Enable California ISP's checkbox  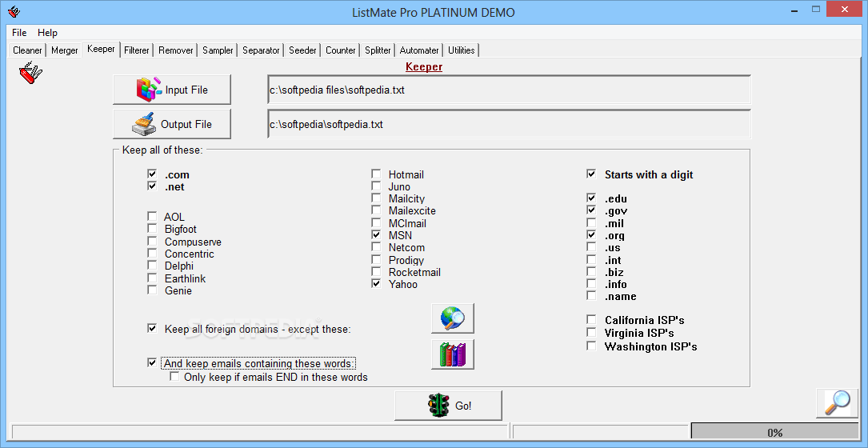(592, 320)
